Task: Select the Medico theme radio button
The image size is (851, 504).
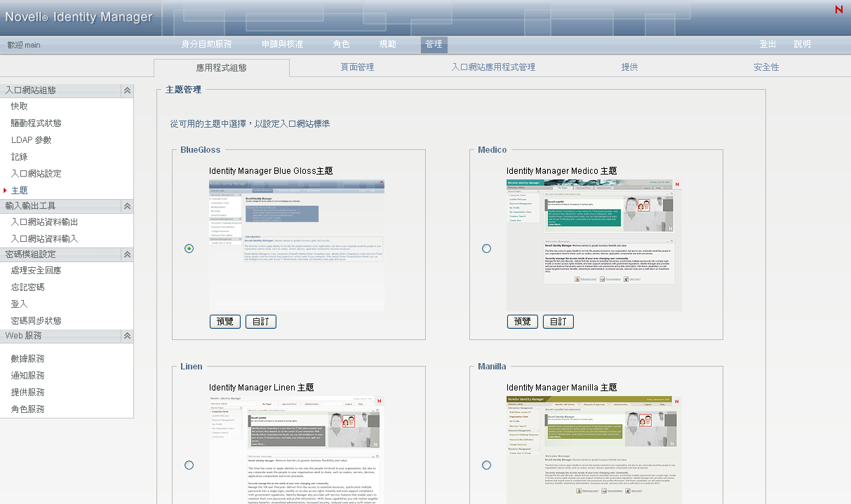Action: tap(487, 249)
